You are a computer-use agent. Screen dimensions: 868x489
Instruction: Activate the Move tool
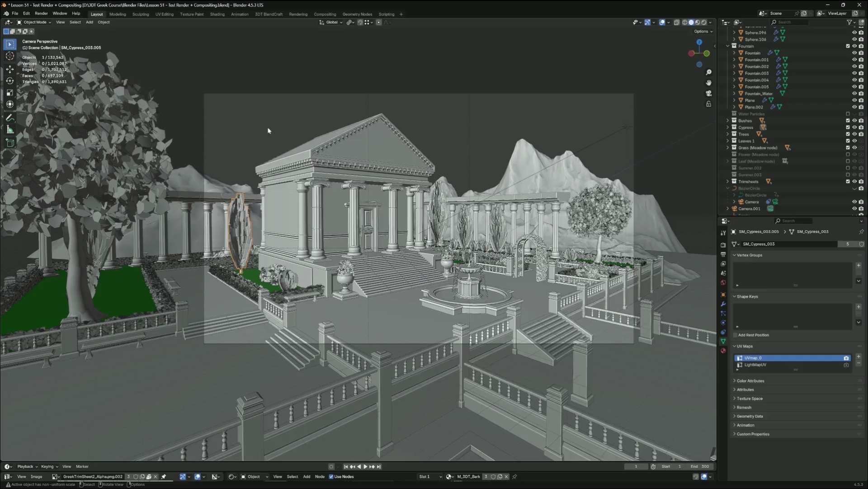pyautogui.click(x=9, y=69)
